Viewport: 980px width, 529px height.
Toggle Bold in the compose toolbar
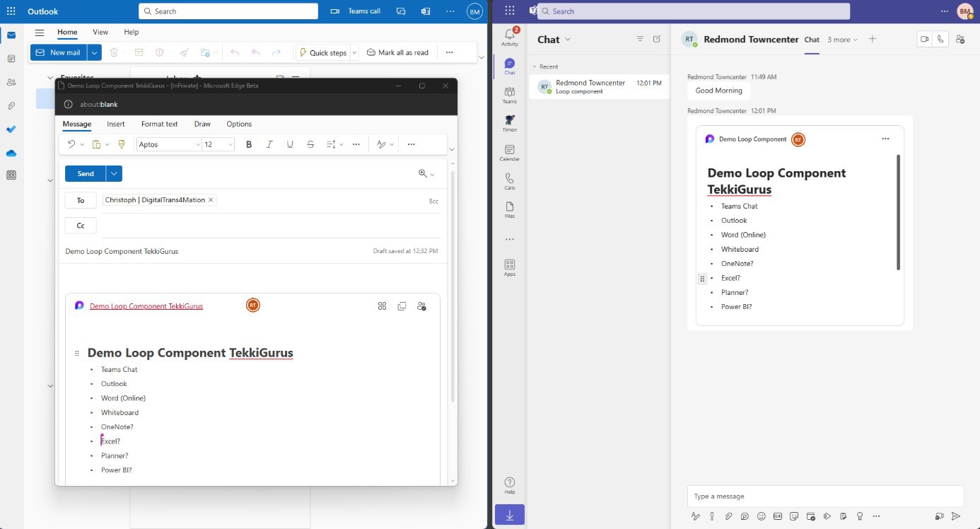tap(249, 144)
